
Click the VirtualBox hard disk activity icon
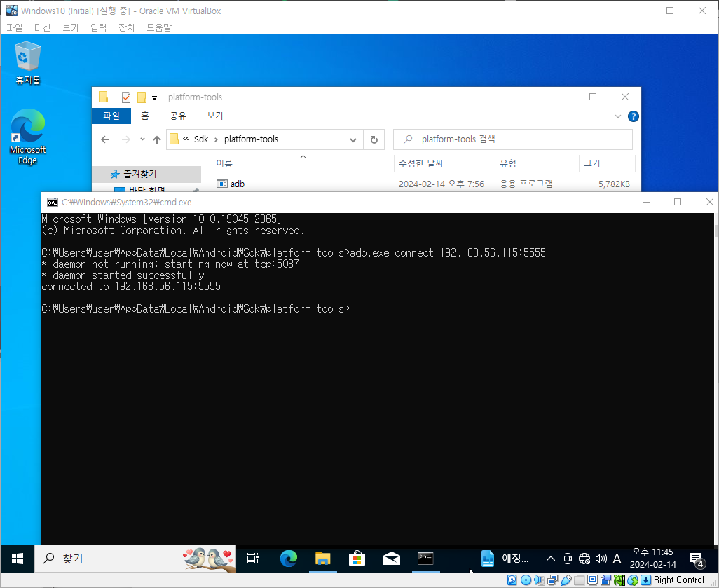coord(512,580)
